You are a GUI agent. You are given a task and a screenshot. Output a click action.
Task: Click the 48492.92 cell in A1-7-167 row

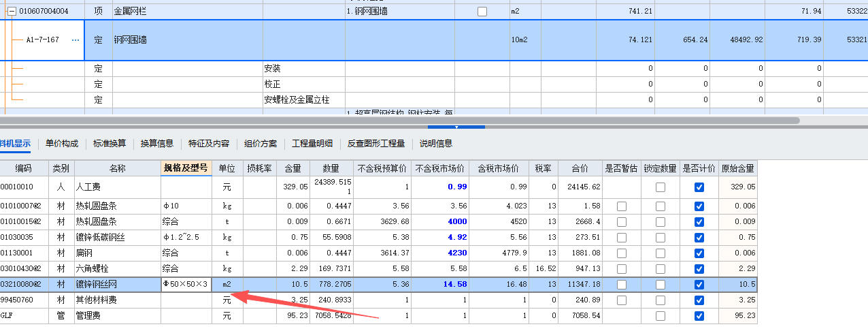tap(739, 40)
